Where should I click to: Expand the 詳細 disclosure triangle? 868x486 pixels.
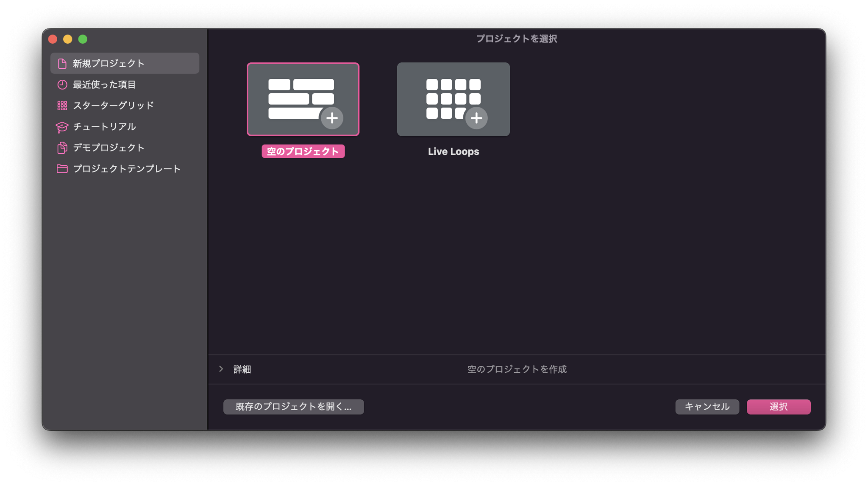[221, 369]
